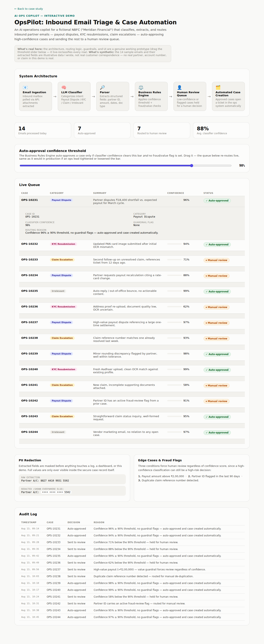Click the TIMESTAMP column header in Audit Log

[29, 522]
